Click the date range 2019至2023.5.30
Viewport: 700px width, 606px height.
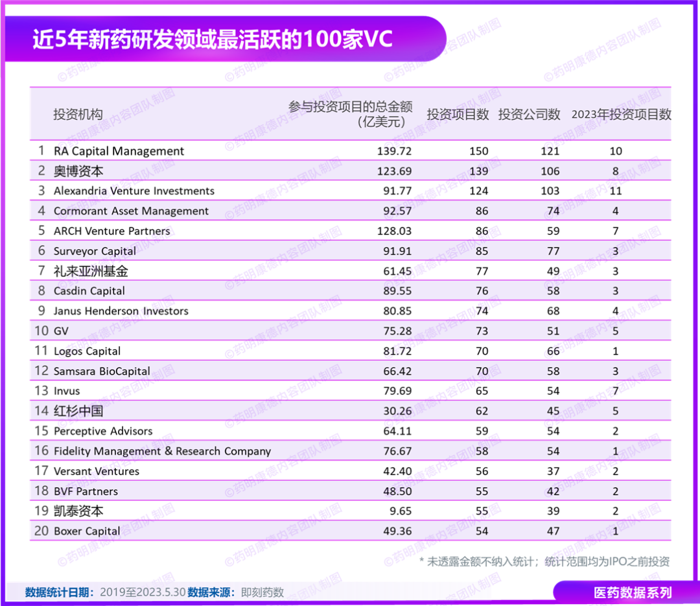(143, 592)
